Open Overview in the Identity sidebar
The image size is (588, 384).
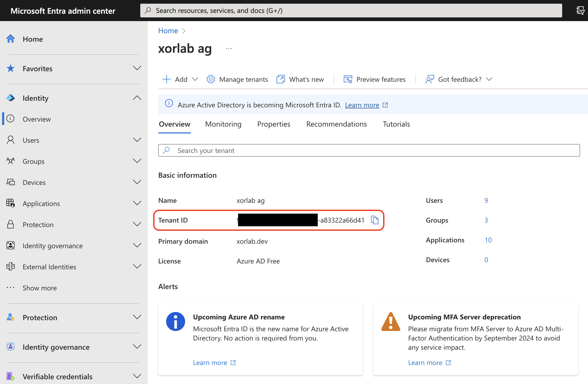(37, 119)
